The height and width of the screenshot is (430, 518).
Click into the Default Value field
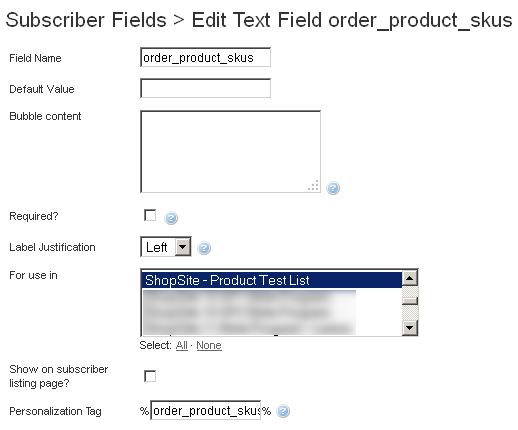(x=205, y=88)
